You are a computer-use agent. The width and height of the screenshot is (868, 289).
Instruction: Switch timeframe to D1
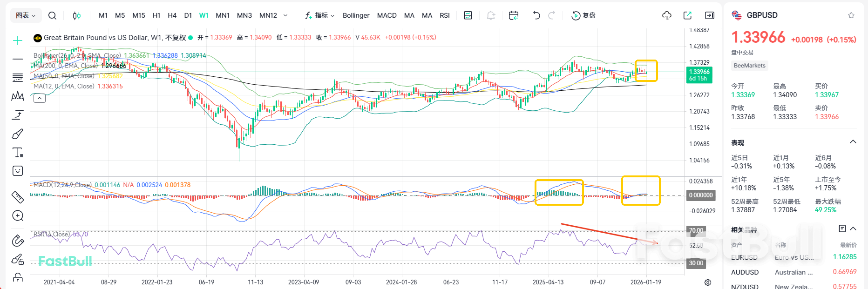coord(188,15)
